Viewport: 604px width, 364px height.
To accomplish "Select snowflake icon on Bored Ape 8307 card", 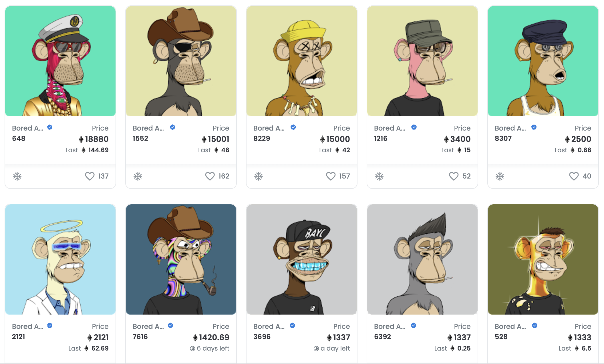I will tap(500, 176).
